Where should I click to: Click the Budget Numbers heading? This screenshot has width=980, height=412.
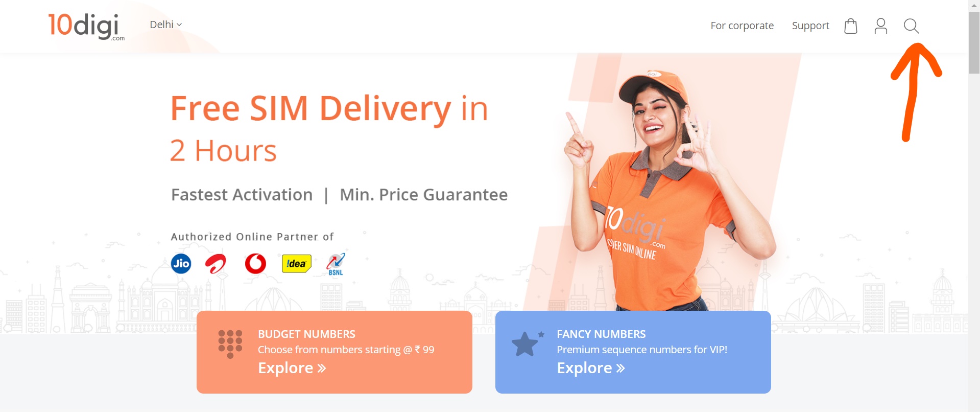[x=306, y=334]
